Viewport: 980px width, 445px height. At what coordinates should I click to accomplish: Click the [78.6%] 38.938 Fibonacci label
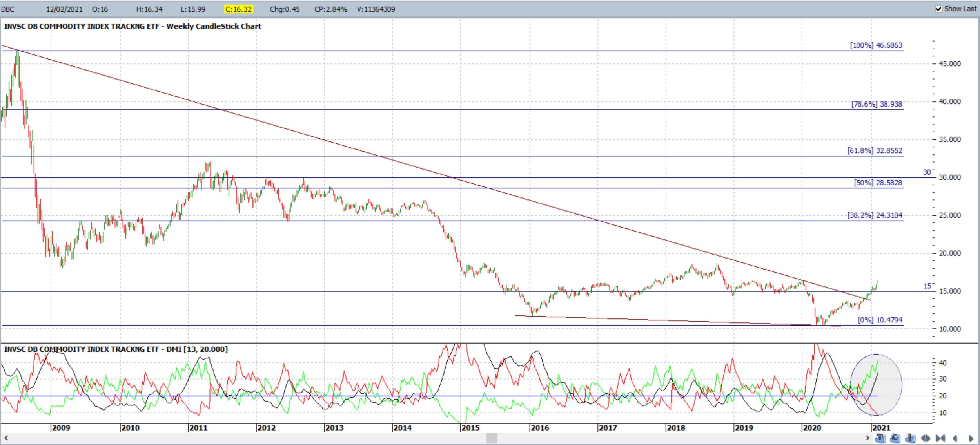877,104
